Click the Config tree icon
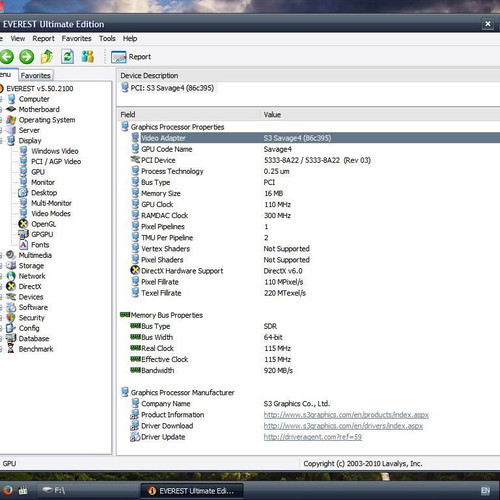 pos(11,328)
